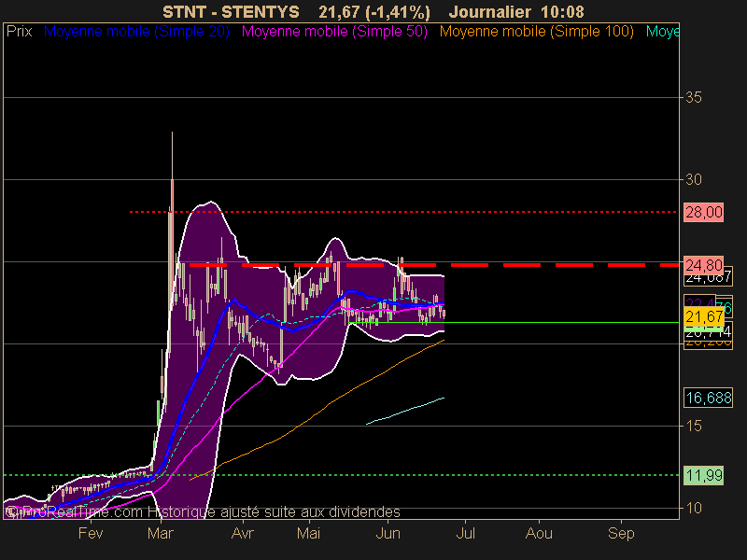The image size is (747, 560).
Task: Click the Jul label on the time axis
Action: click(x=465, y=533)
